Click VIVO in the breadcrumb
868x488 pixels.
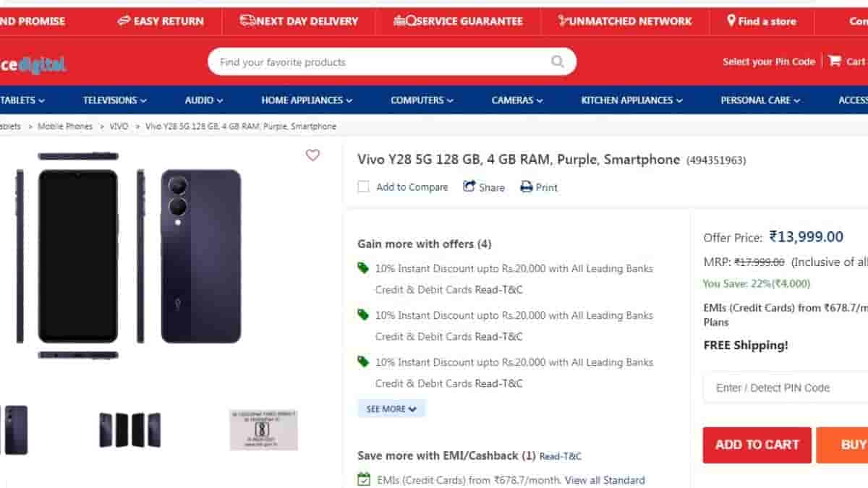pos(119,127)
